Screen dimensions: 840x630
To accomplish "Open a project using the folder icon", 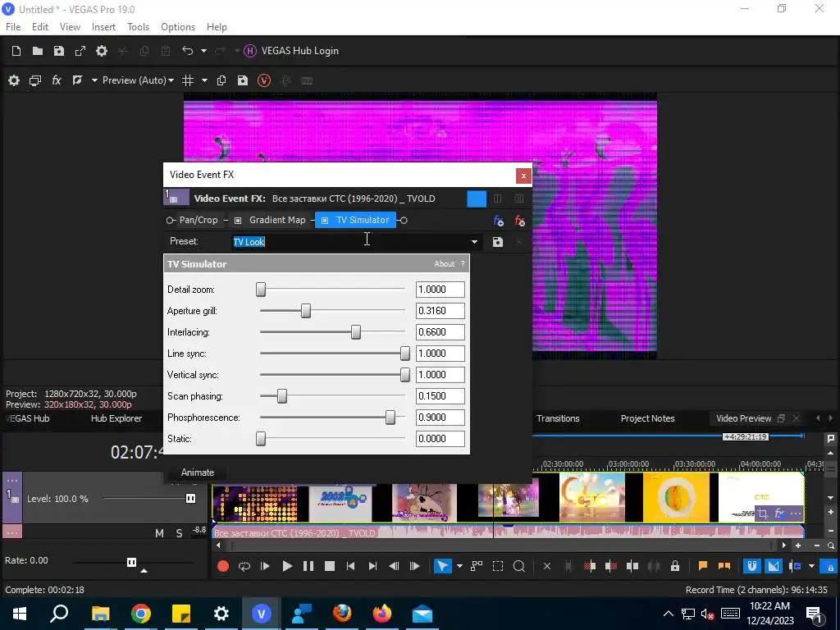I will (38, 51).
